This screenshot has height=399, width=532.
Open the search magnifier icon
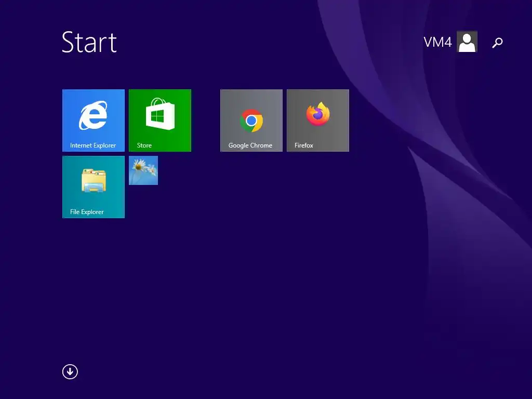click(497, 43)
